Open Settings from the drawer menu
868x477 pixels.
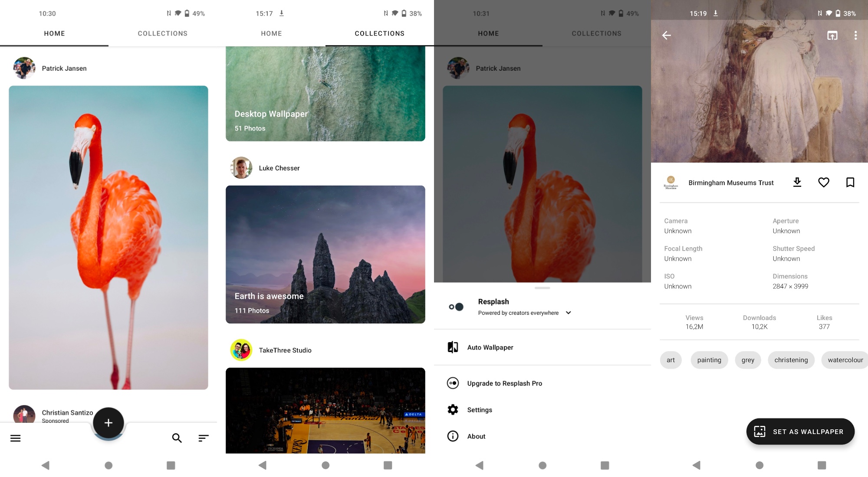[x=479, y=410]
